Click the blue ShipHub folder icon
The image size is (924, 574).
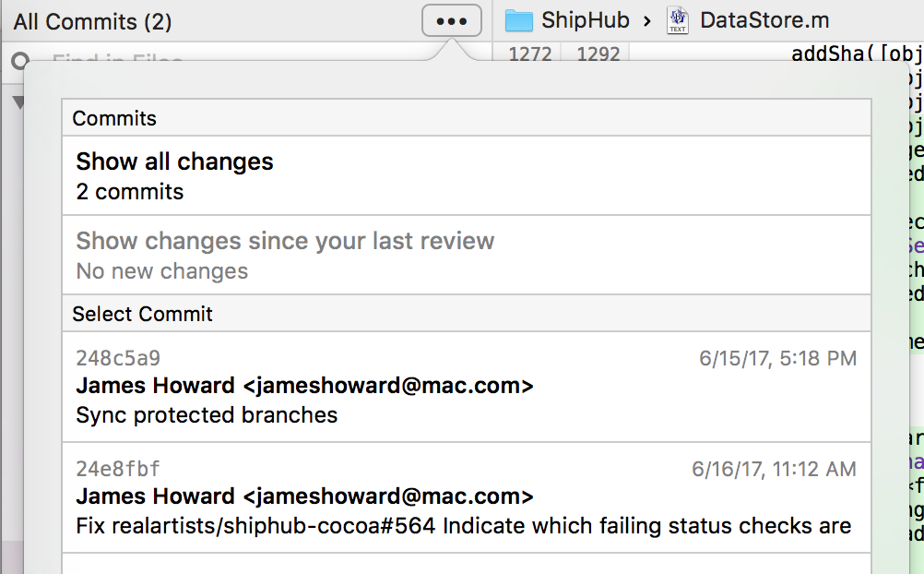click(x=519, y=20)
